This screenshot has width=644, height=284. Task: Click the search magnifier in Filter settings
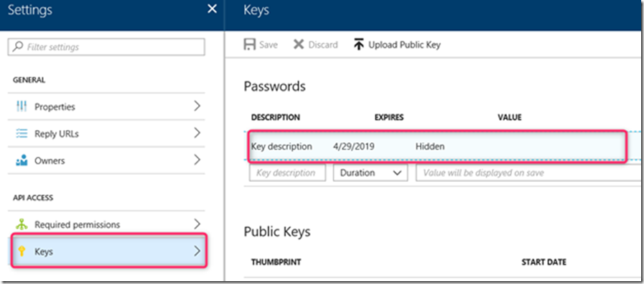[x=18, y=47]
